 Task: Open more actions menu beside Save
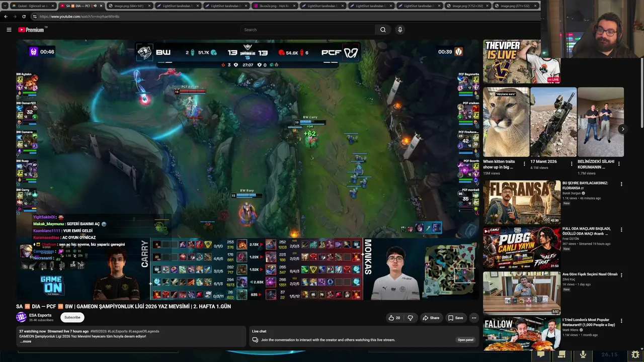tap(473, 318)
